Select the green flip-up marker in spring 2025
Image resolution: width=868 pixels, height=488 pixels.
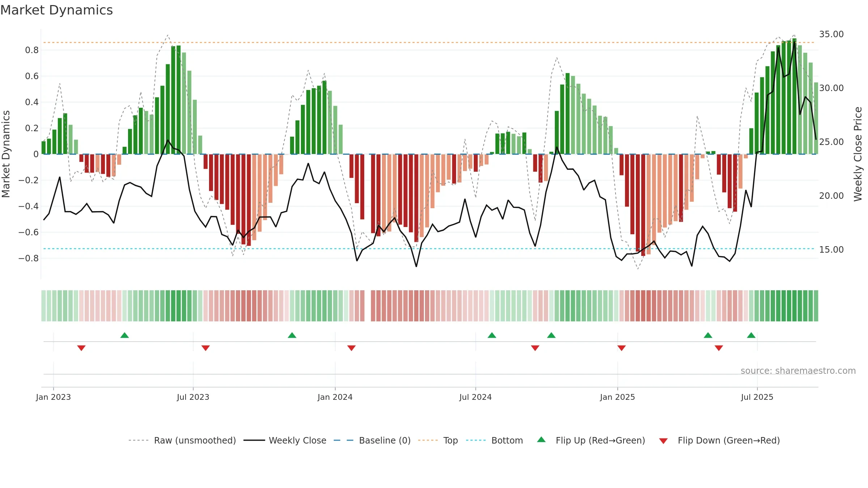point(708,335)
